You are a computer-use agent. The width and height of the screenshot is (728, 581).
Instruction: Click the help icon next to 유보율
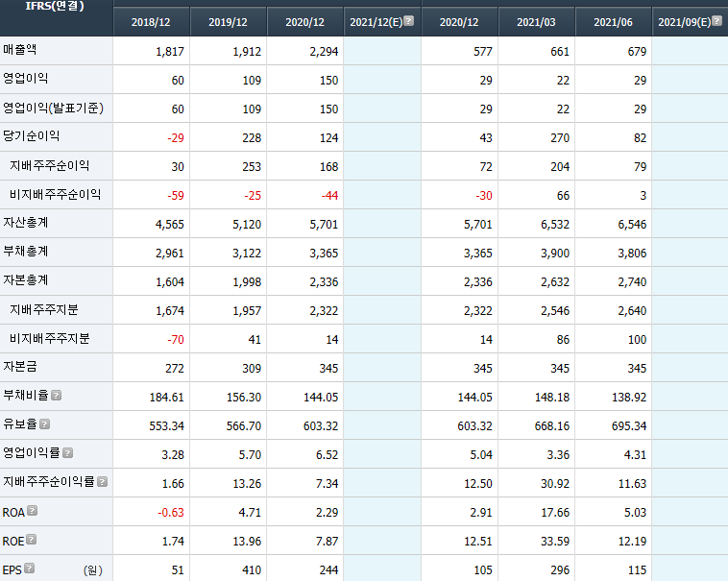(44, 424)
